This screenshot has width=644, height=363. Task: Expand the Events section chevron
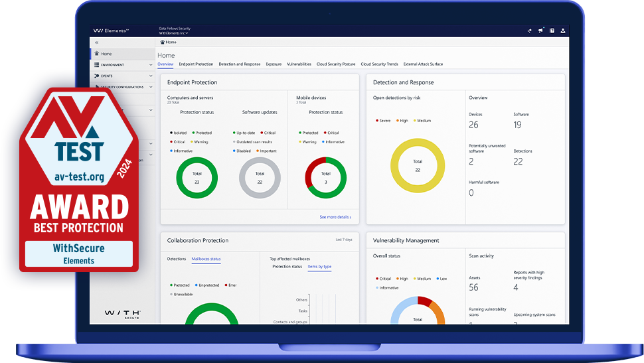[x=151, y=76]
